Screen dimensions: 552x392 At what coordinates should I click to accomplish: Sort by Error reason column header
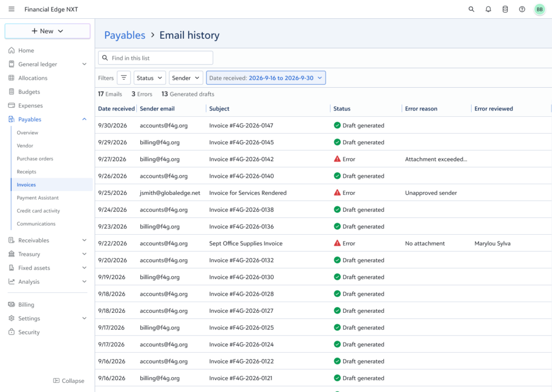421,109
